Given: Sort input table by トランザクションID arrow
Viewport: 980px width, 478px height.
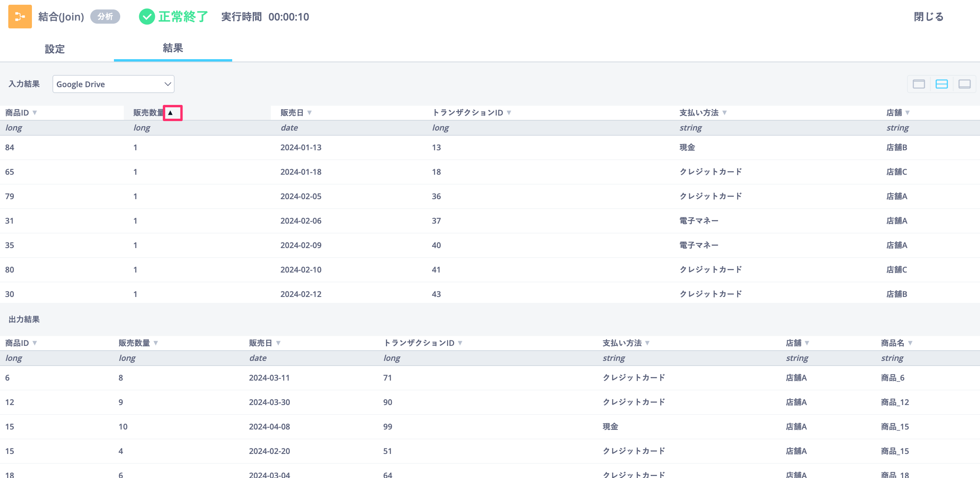Looking at the screenshot, I should pos(509,113).
